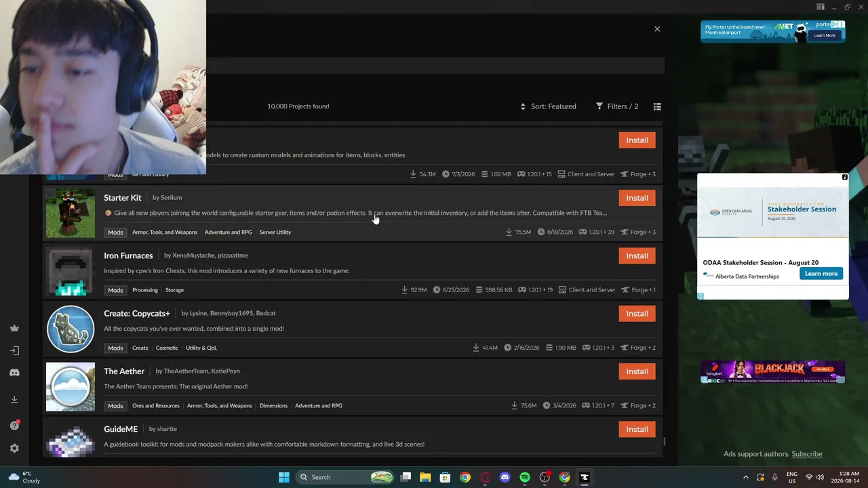Click the Forge + 3 loader label on Starter Kit
The width and height of the screenshot is (868, 488).
pos(637,232)
